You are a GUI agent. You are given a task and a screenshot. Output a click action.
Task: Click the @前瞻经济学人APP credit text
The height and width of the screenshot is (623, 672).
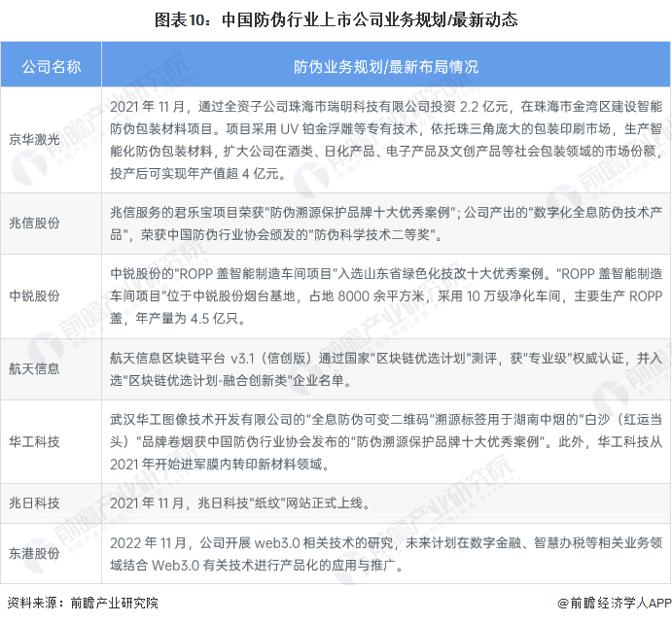click(615, 603)
